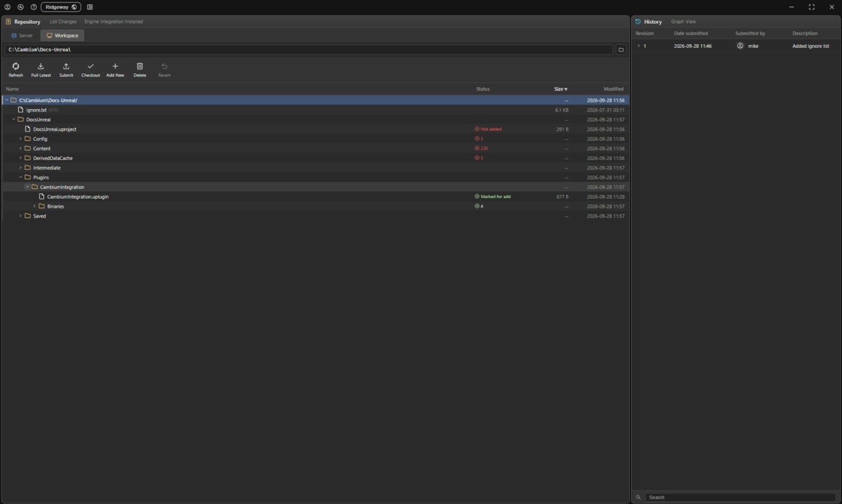The width and height of the screenshot is (842, 504).
Task: Click the 'Not added' status text
Action: (491, 129)
